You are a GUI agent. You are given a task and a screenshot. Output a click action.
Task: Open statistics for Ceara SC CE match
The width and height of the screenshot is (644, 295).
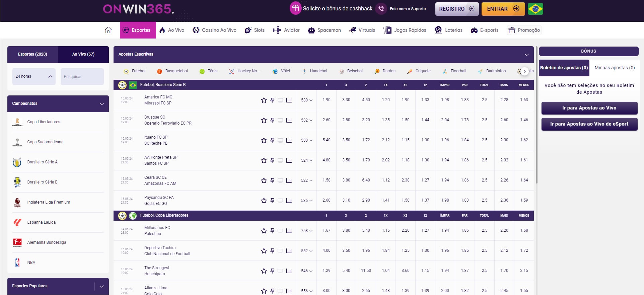coord(289,180)
